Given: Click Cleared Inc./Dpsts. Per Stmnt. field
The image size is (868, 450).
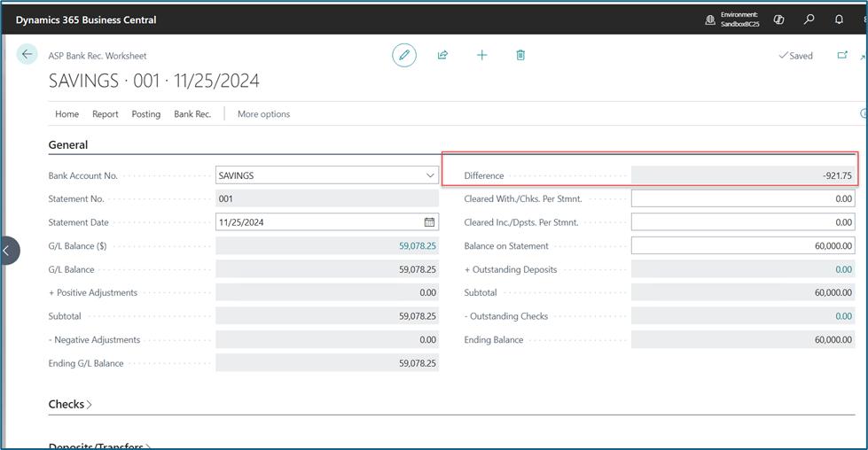Looking at the screenshot, I should tap(743, 222).
